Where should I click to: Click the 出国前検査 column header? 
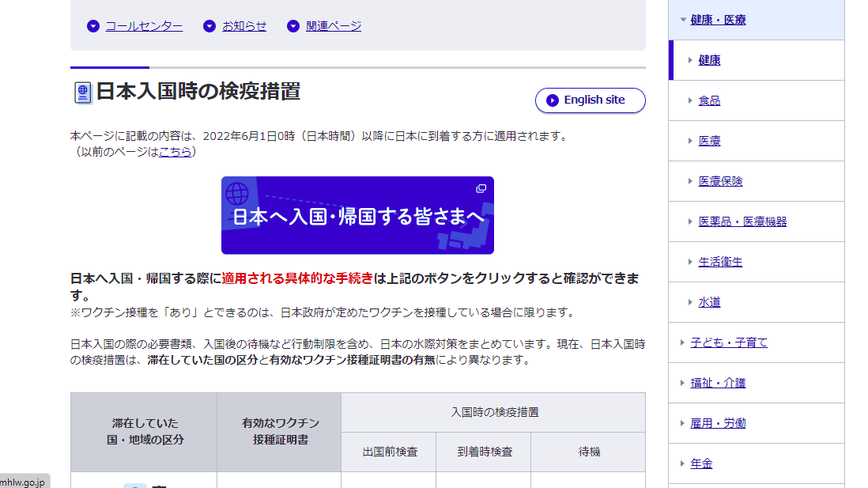[x=389, y=452]
